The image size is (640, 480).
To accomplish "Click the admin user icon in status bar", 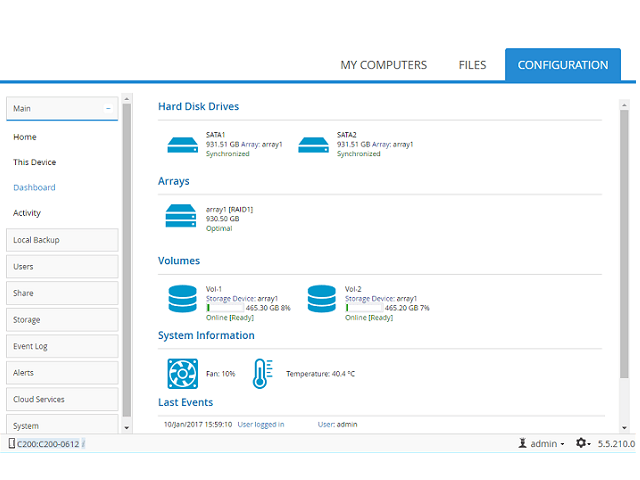I will (x=522, y=443).
